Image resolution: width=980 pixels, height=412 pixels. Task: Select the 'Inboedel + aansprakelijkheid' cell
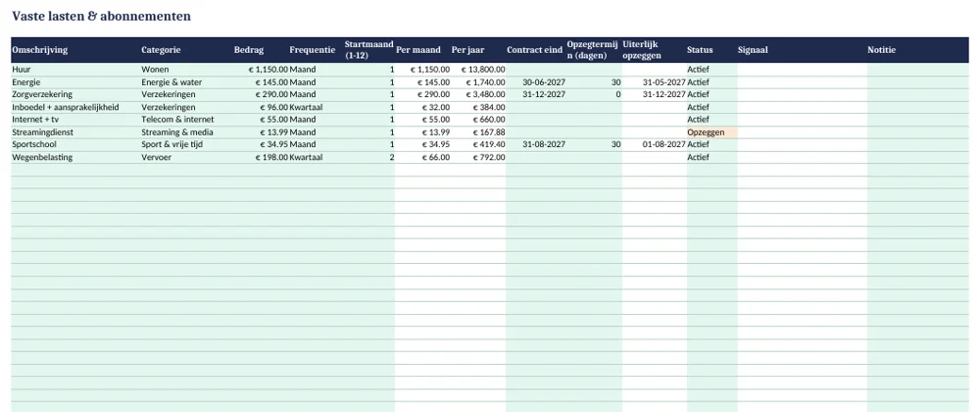click(75, 107)
